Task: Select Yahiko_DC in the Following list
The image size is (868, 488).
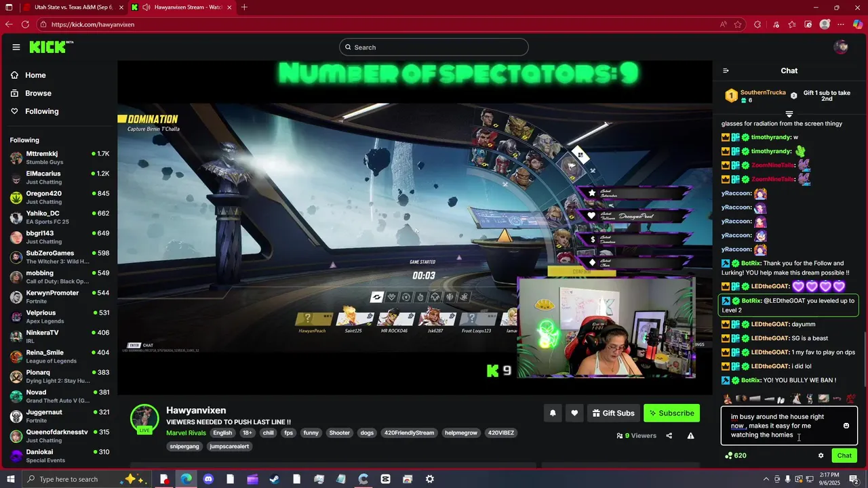Action: tap(60, 218)
